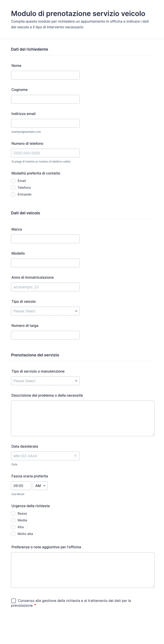Click the Numero di telefono field
The image size is (164, 644).
[x=45, y=153]
